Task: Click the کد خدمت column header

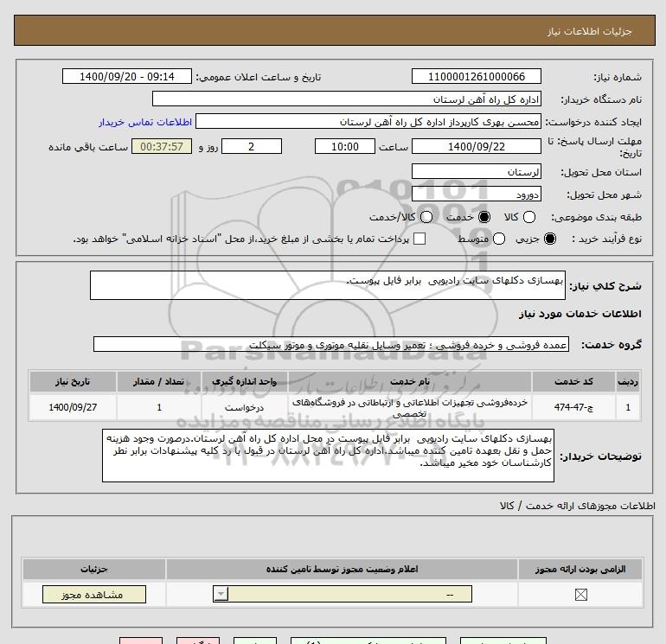Action: click(x=573, y=381)
